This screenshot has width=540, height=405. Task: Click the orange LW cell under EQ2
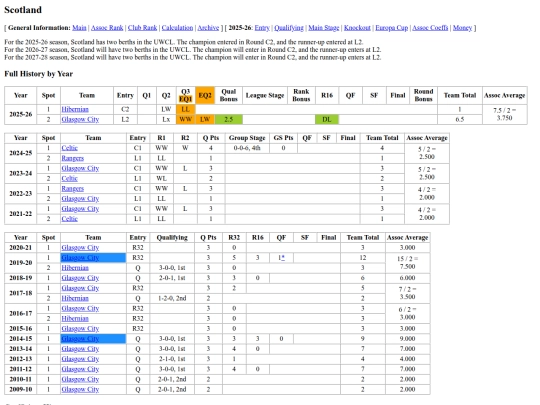(x=205, y=120)
